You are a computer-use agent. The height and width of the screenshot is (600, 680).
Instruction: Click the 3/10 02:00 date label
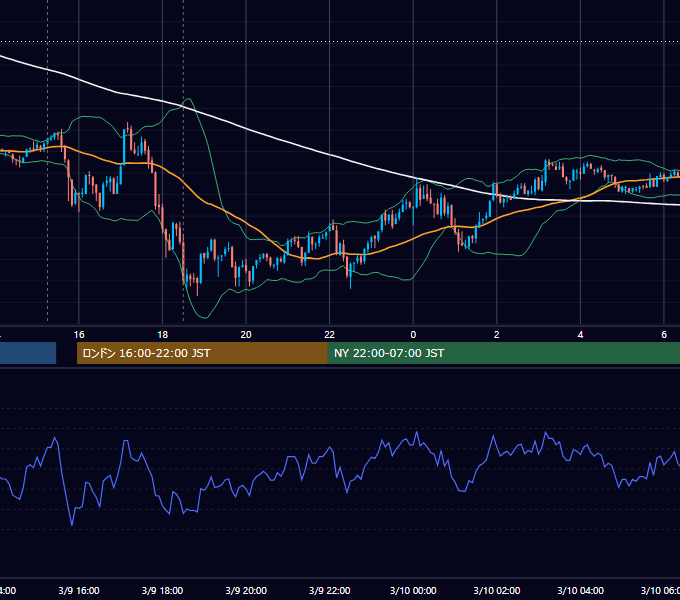click(x=497, y=590)
